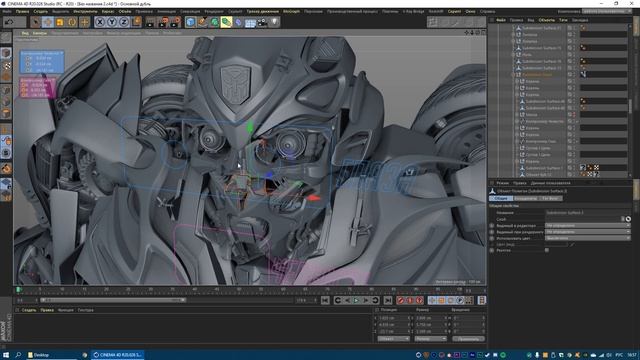Click the Цвет color swatch field
The width and height of the screenshot is (640, 360).
pos(556,244)
